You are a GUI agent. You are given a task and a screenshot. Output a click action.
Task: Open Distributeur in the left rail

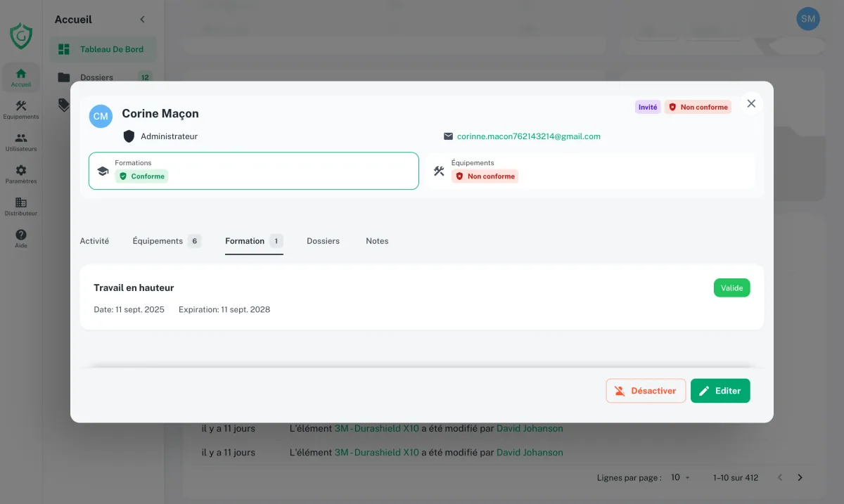(21, 207)
